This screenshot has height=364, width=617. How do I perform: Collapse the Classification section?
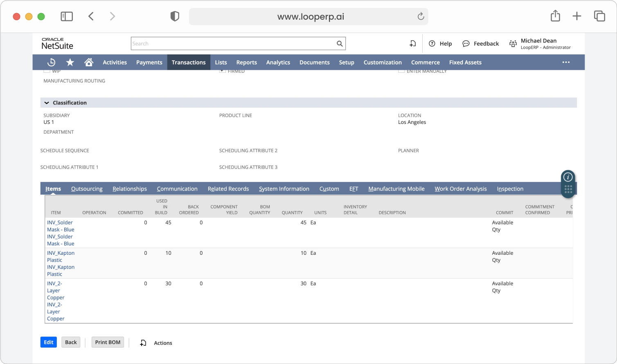tap(47, 103)
